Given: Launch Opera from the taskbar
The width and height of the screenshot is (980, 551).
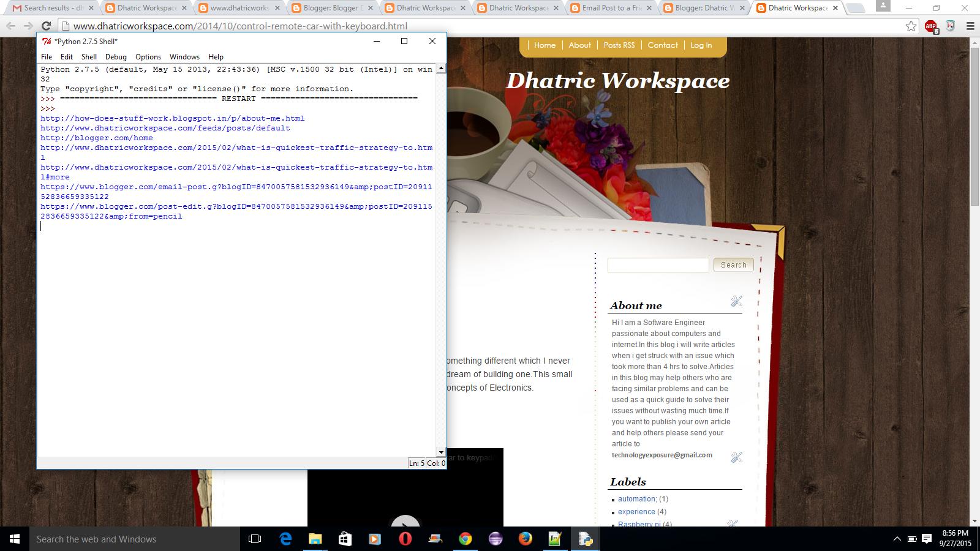Looking at the screenshot, I should point(405,539).
